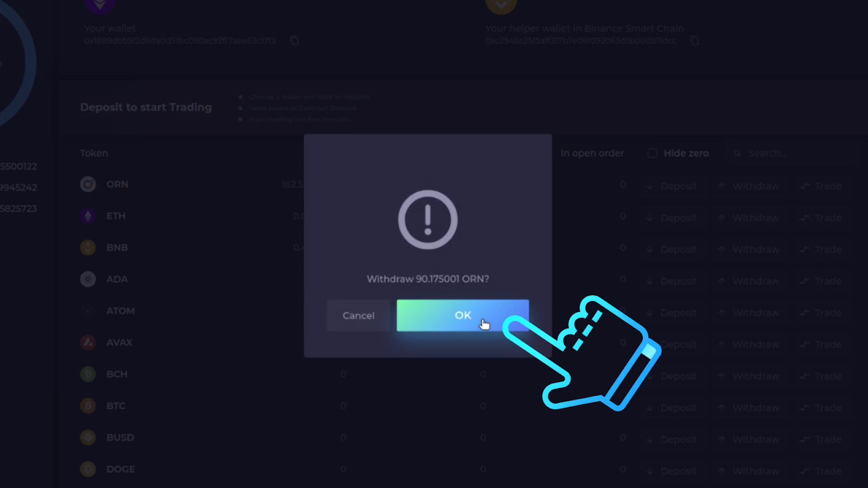Copy your wallet address using the copy icon
868x488 pixels.
(295, 41)
